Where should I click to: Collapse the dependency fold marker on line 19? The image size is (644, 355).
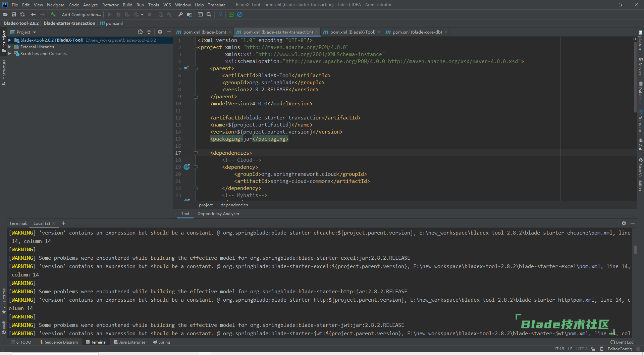tap(196, 167)
